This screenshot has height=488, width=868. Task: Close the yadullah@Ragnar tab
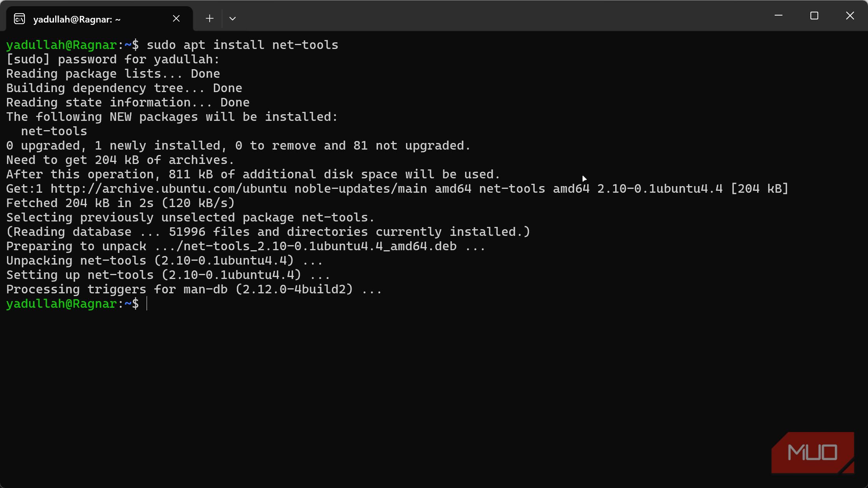tap(176, 19)
